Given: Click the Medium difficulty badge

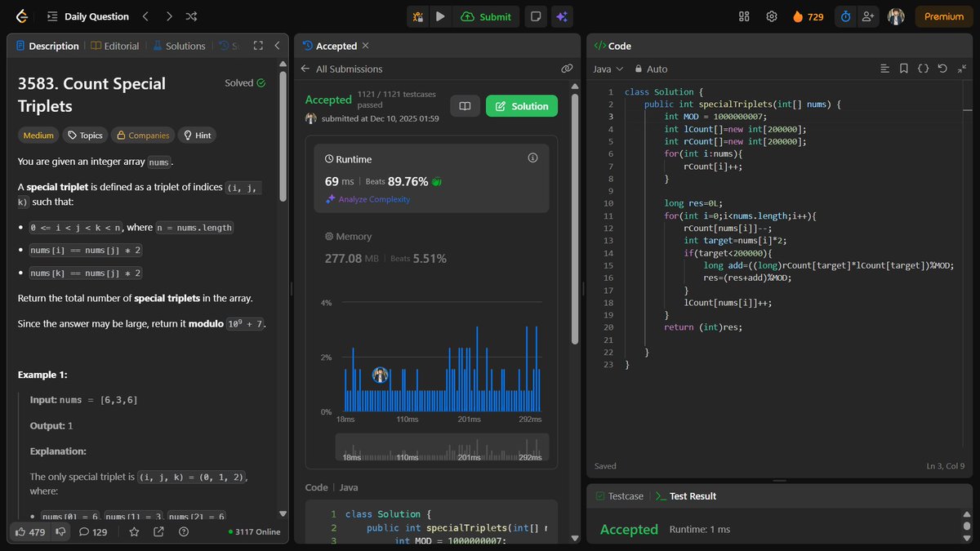Looking at the screenshot, I should [38, 136].
